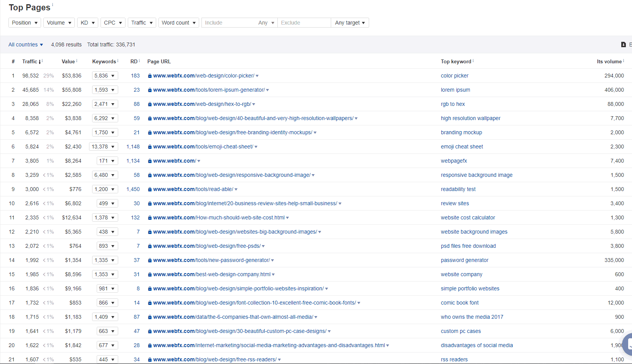This screenshot has height=364, width=632.
Task: Open the Position filter dropdown
Action: click(24, 22)
